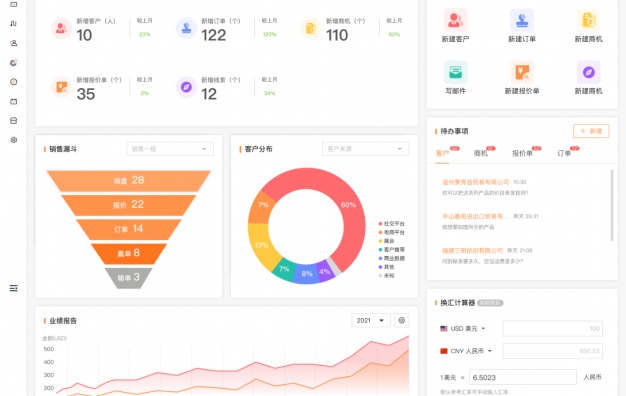Switch to the 客户 tab in 待办事项
The width and height of the screenshot is (626, 396).
click(x=442, y=153)
